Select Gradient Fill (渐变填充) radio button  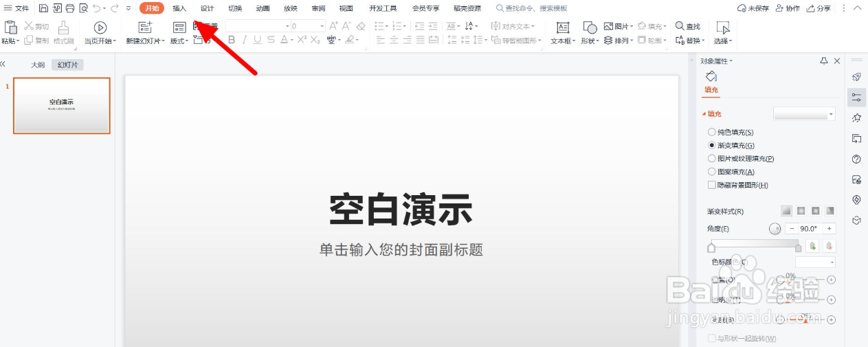click(711, 146)
